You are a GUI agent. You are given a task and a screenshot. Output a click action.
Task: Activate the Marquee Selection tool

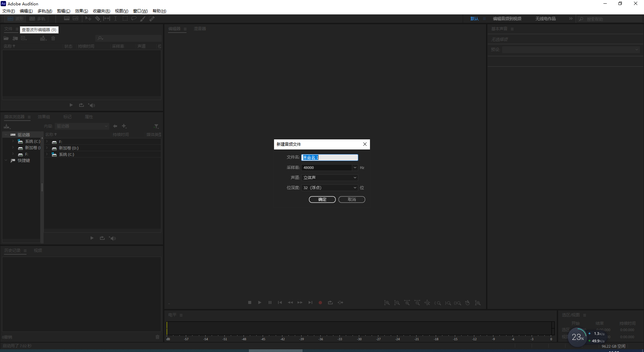pyautogui.click(x=125, y=18)
